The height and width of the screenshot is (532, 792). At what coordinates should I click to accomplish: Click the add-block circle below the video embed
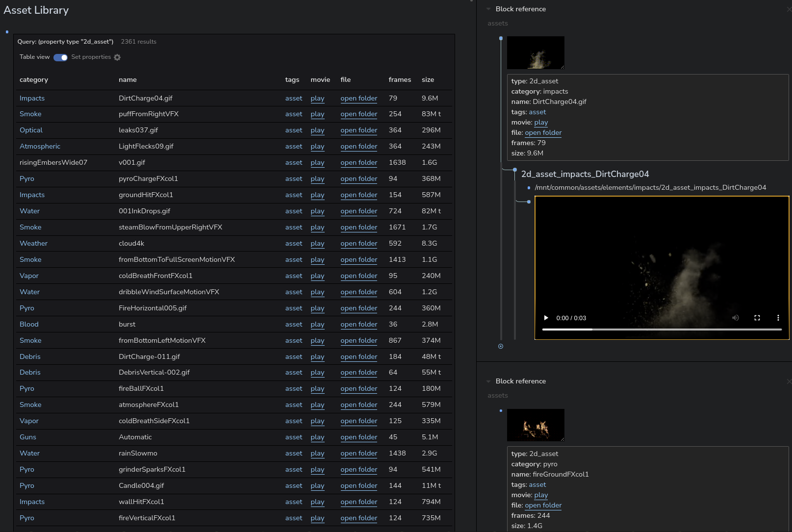click(x=501, y=346)
